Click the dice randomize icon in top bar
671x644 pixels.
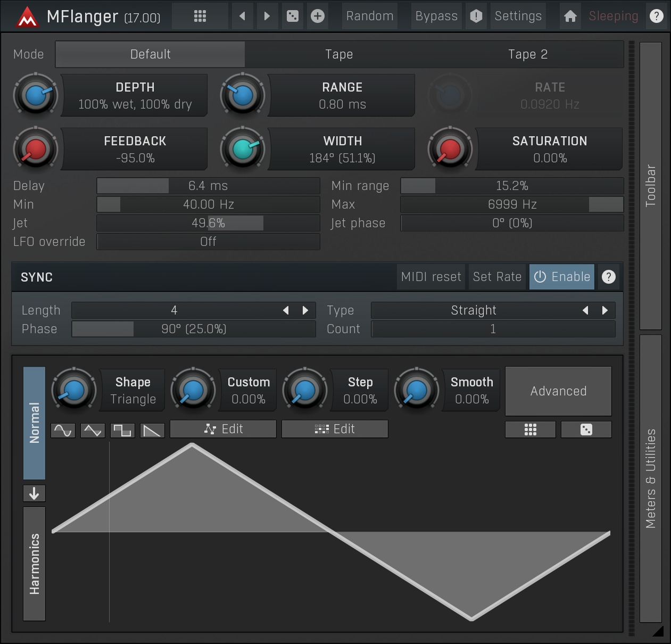(293, 16)
